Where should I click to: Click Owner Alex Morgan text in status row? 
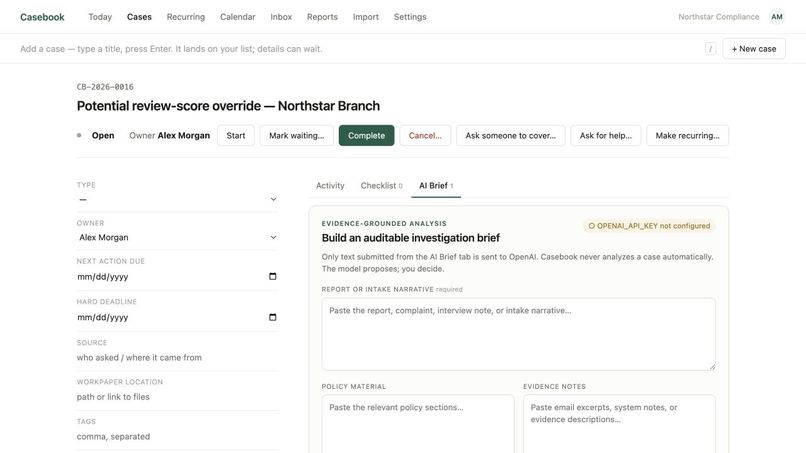pyautogui.click(x=170, y=136)
